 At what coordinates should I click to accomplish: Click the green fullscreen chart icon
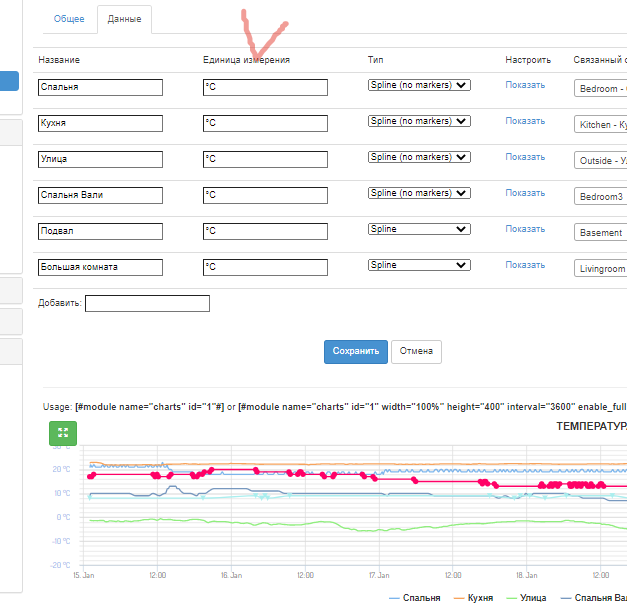point(63,433)
